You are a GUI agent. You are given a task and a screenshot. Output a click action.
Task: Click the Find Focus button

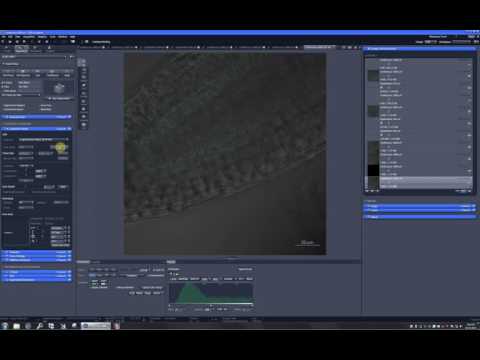point(8,74)
